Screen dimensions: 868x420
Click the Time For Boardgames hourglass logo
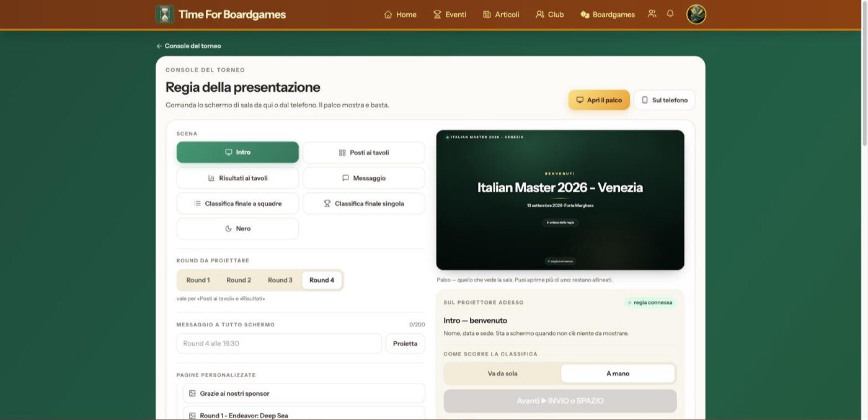[164, 14]
